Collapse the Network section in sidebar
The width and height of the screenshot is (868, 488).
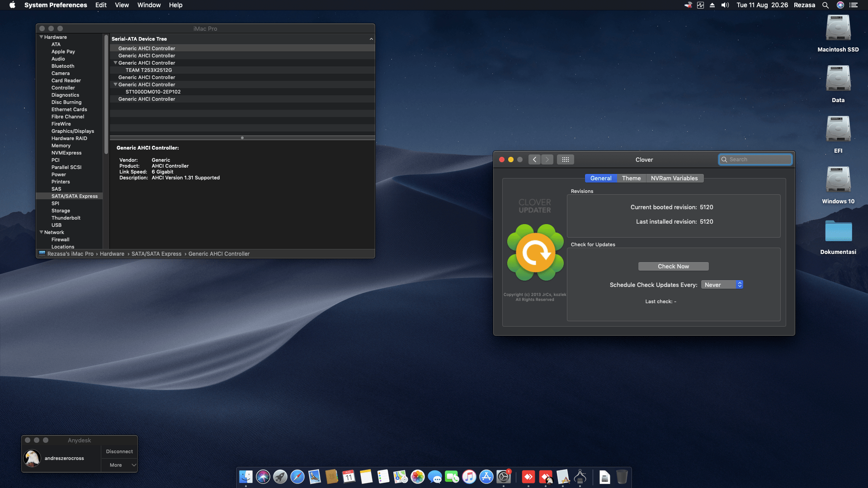(x=41, y=232)
